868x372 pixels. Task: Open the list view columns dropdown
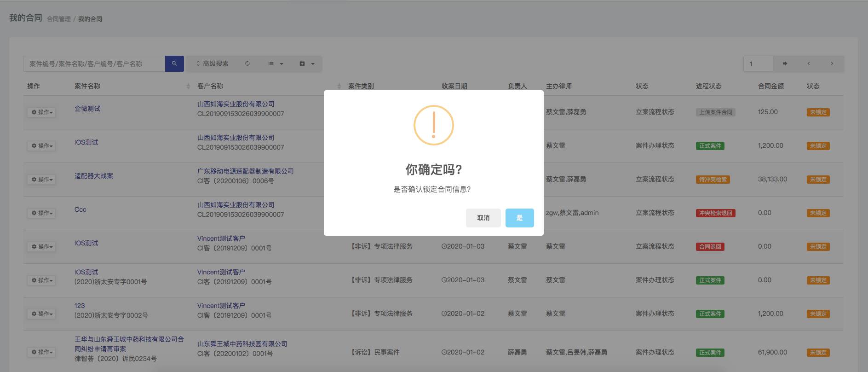click(x=276, y=64)
